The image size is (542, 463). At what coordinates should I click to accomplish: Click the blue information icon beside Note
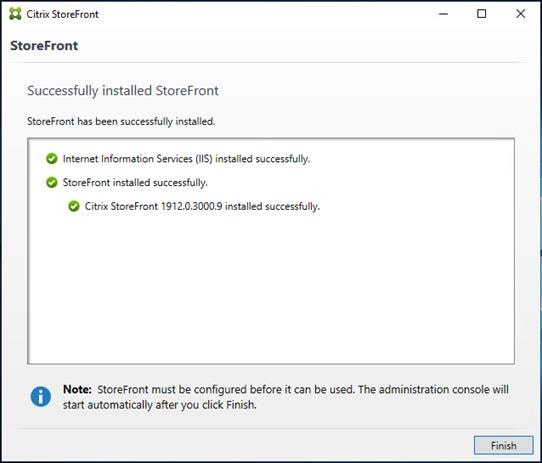(41, 397)
